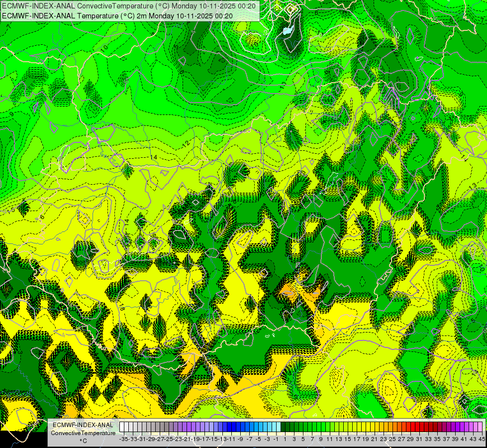The image size is (487, 448).
Task: Click the 'ECMWF-INDEX-ANAL' label in the legend
Action: pos(83,425)
